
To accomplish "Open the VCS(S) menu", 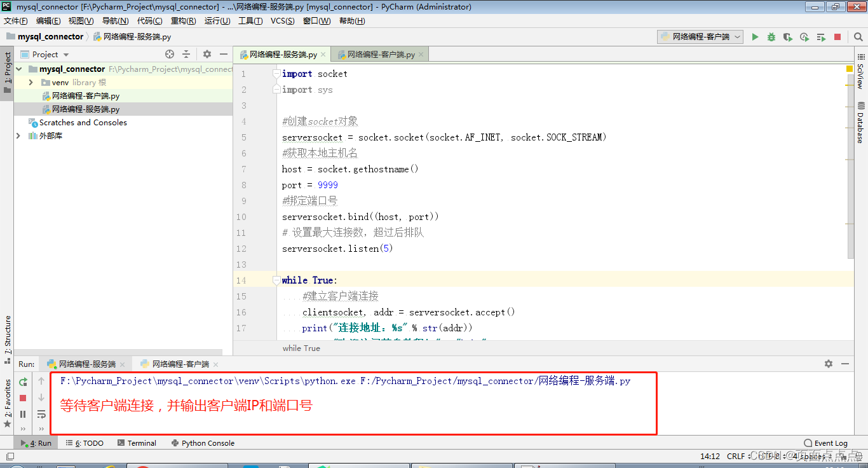I will point(283,21).
